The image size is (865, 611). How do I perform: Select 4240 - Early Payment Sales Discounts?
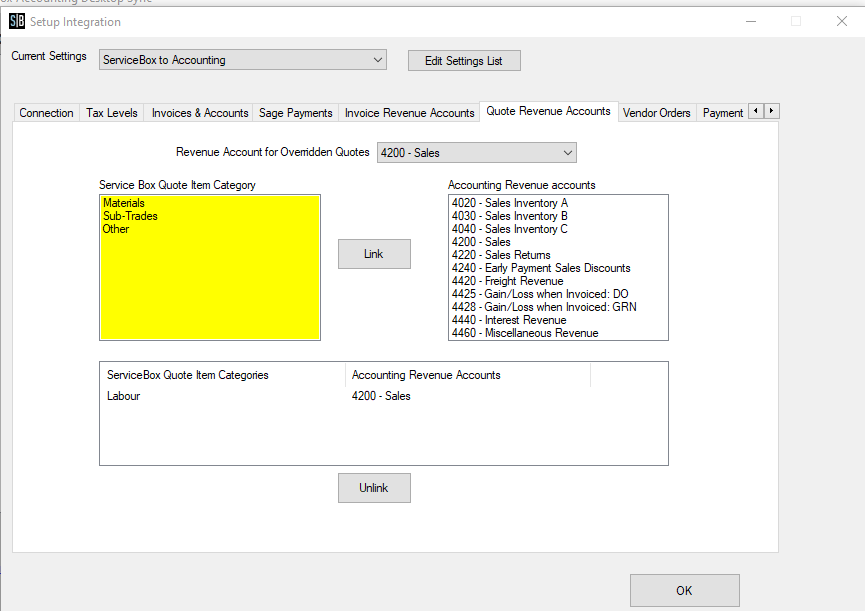(558, 268)
